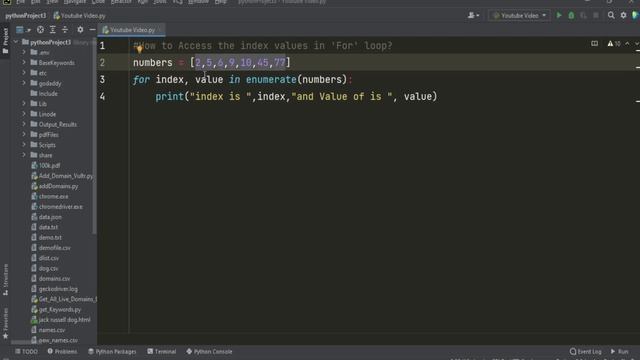Open the Run tool window
Screen dimensions: 640x360
point(620,351)
